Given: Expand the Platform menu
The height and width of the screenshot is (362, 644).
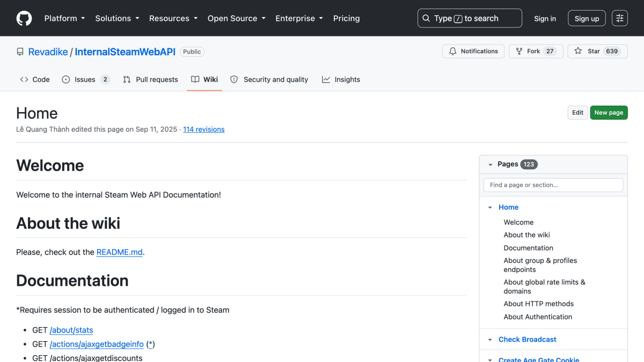Looking at the screenshot, I should (x=64, y=18).
